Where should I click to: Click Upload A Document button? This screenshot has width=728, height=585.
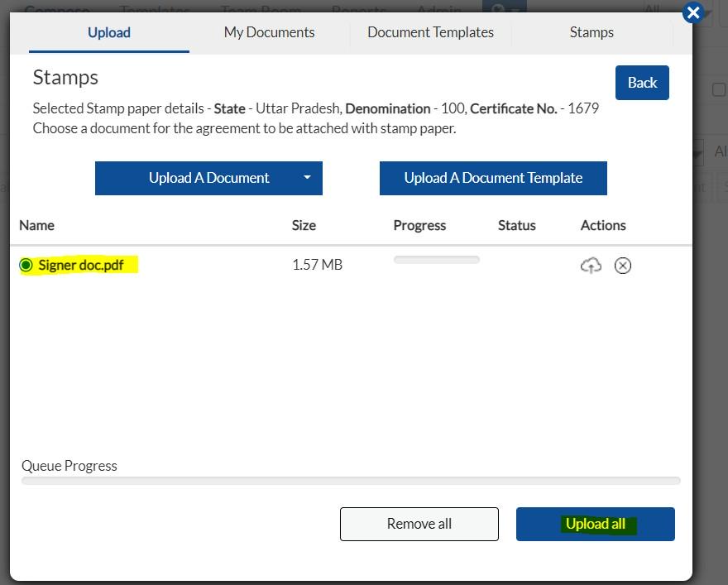pyautogui.click(x=208, y=178)
